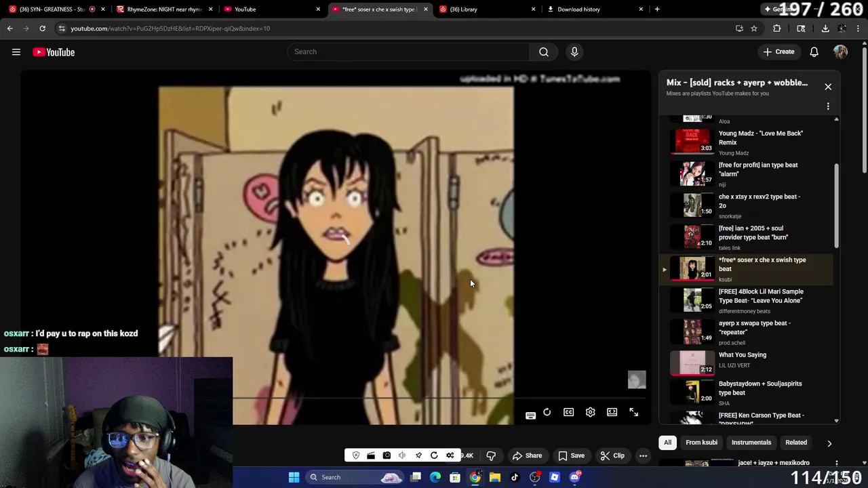Create a clip with the Clip button

[x=612, y=455]
